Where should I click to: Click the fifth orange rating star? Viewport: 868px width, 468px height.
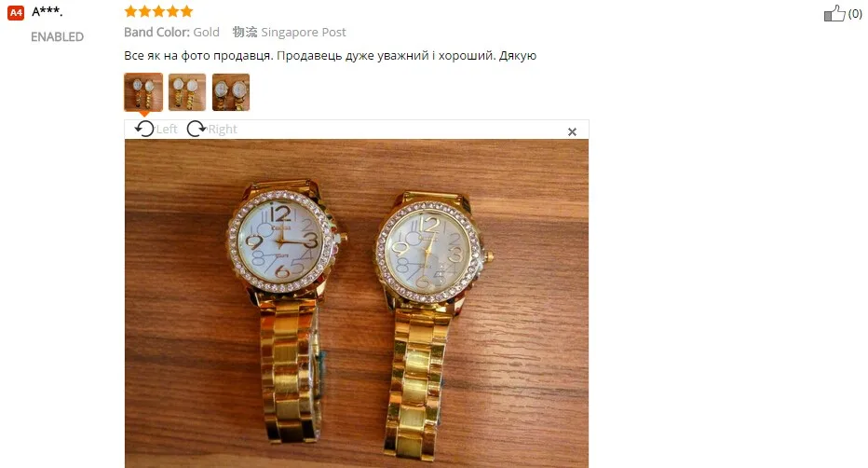(186, 11)
